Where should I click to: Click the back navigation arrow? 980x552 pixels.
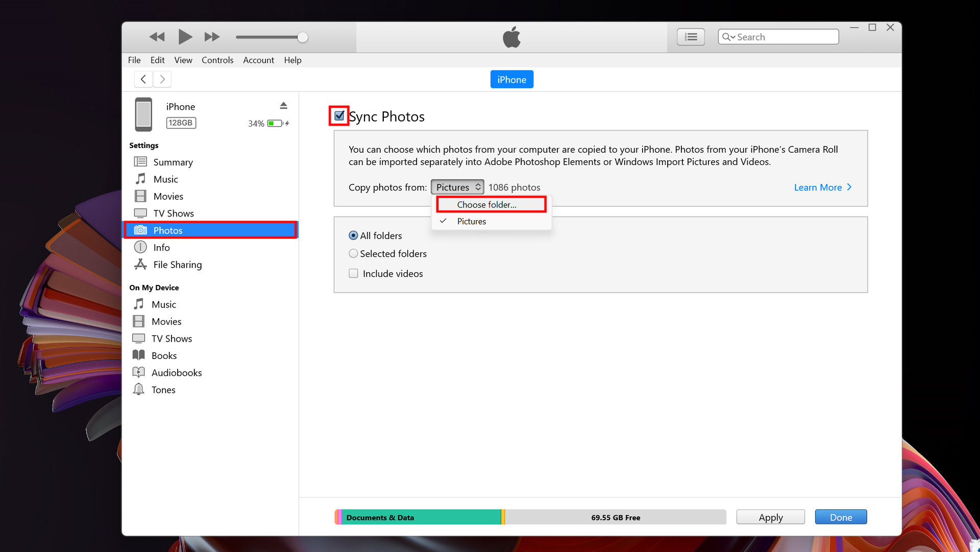pyautogui.click(x=143, y=79)
